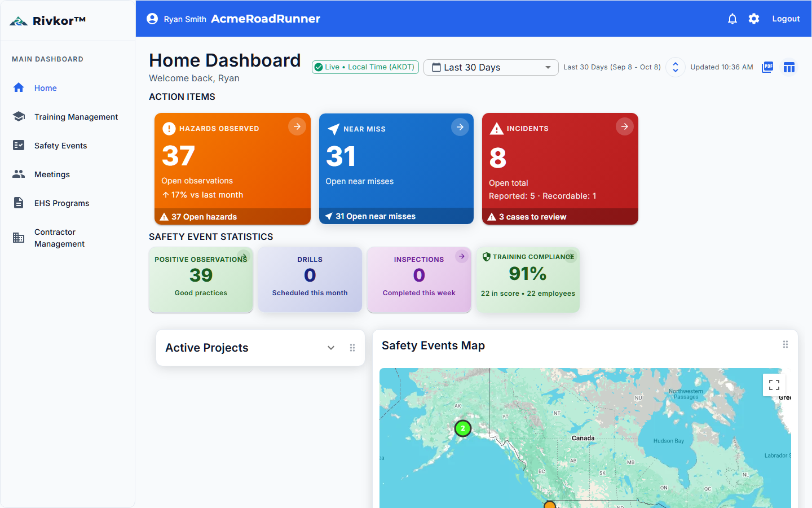The width and height of the screenshot is (812, 508).
Task: Open Inspections card arrow
Action: [462, 256]
